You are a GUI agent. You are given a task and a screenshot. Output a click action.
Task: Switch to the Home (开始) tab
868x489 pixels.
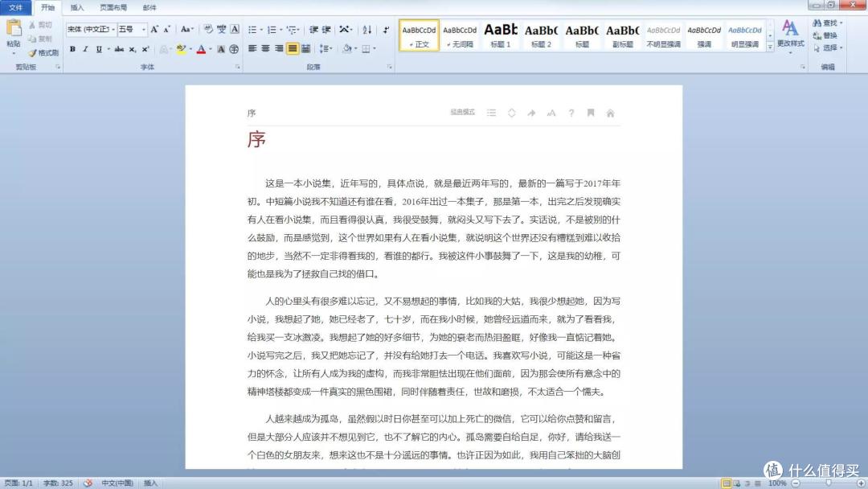(47, 7)
